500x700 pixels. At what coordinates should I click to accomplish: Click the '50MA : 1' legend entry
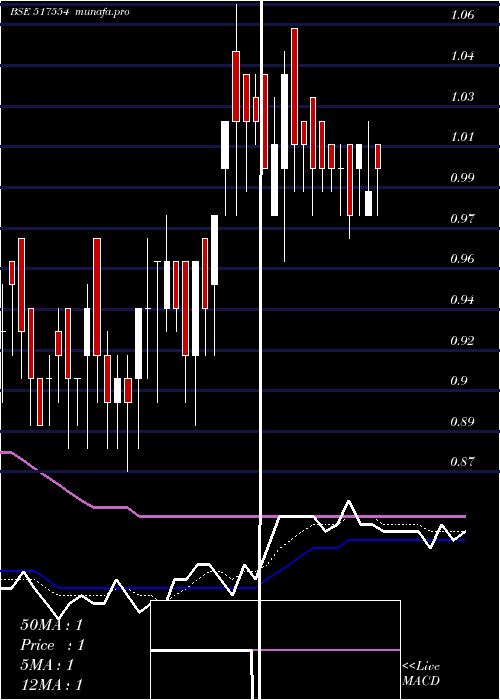click(52, 625)
